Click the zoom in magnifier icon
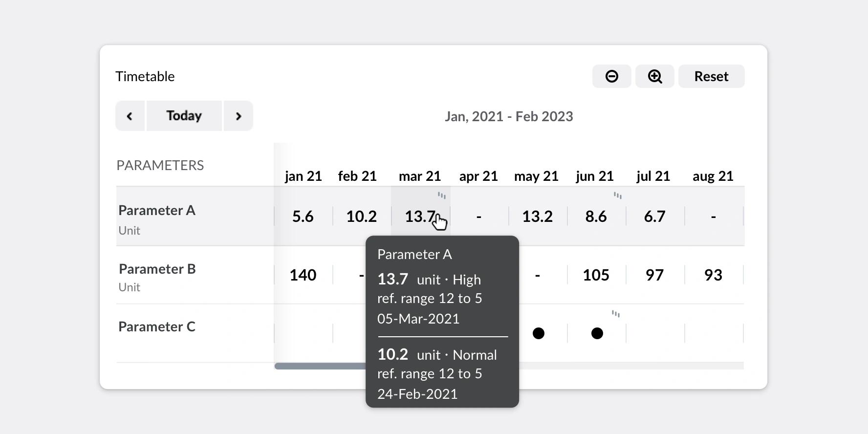The height and width of the screenshot is (434, 868). 654,76
